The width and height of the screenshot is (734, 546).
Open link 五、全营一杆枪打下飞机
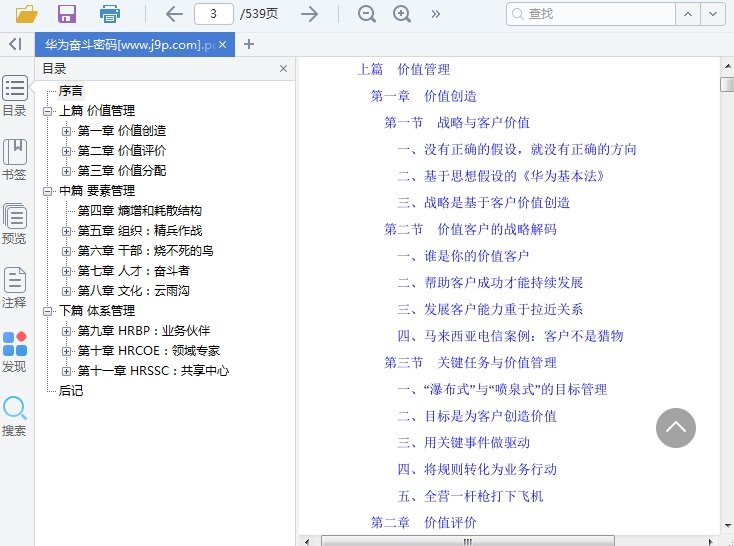coord(470,496)
